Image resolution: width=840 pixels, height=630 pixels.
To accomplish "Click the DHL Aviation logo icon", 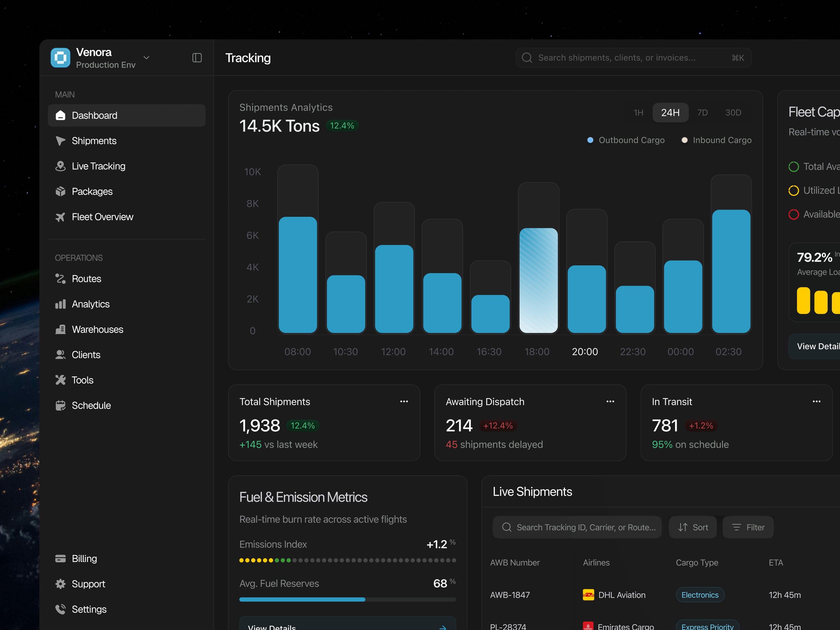I will pyautogui.click(x=588, y=595).
